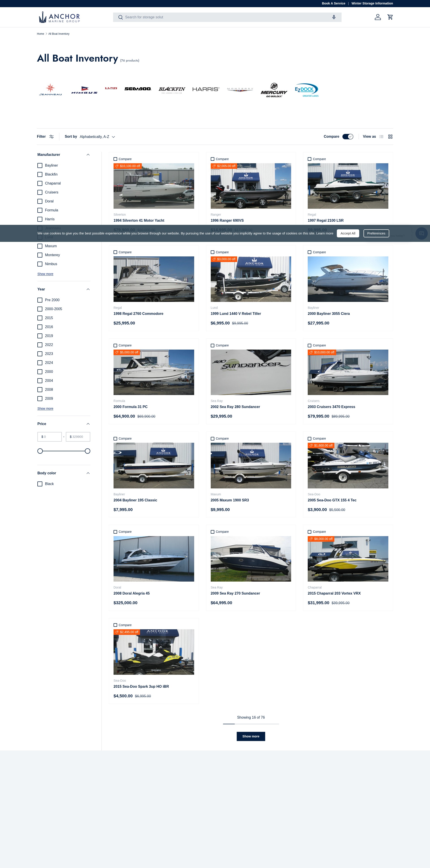The width and height of the screenshot is (430, 868).
Task: Open 2005 Sea-Doo GTX 155 thumbnail
Action: click(348, 466)
